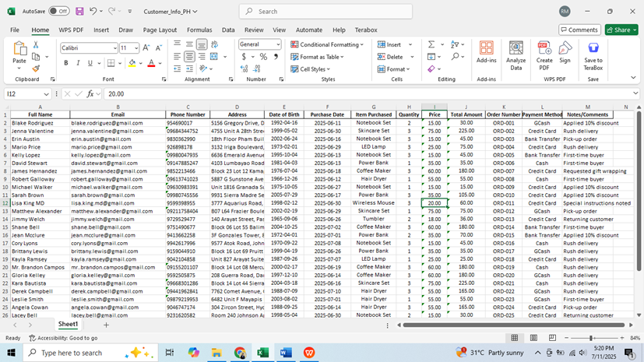The image size is (644, 362).
Task: Activate the Format Painter brush
Action: pos(36,69)
